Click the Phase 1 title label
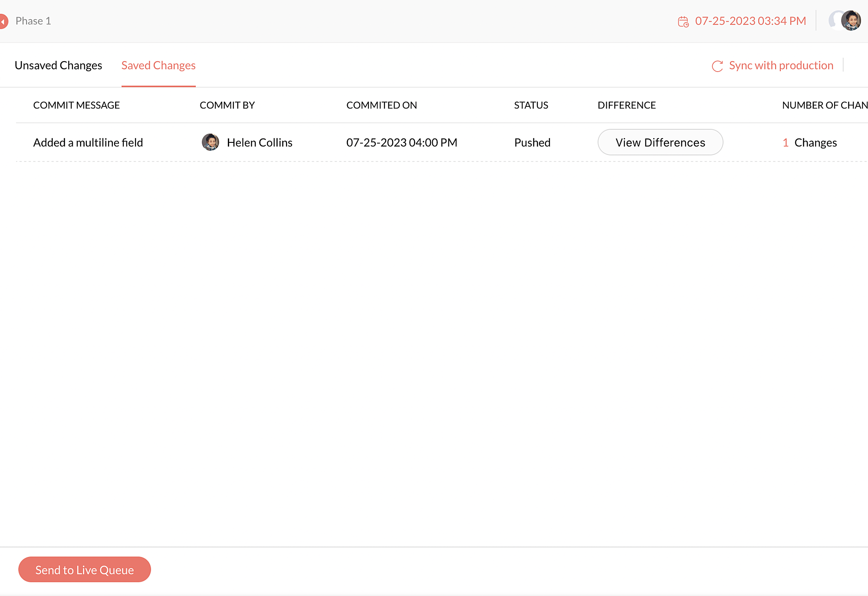The height and width of the screenshot is (596, 868). [x=33, y=21]
